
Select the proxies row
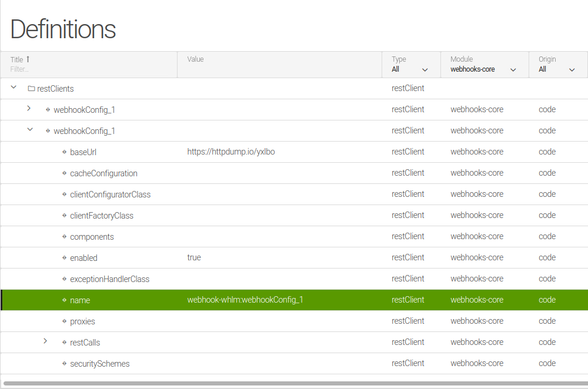point(294,321)
